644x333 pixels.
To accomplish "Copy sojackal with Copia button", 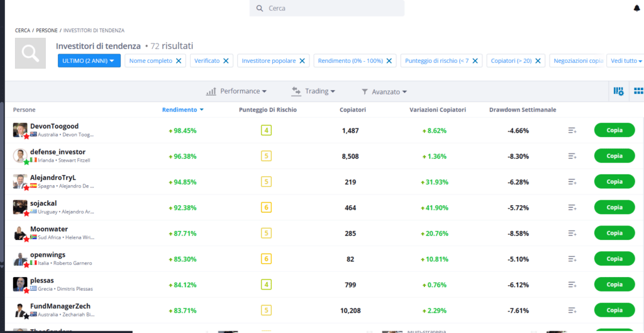I will point(614,207).
